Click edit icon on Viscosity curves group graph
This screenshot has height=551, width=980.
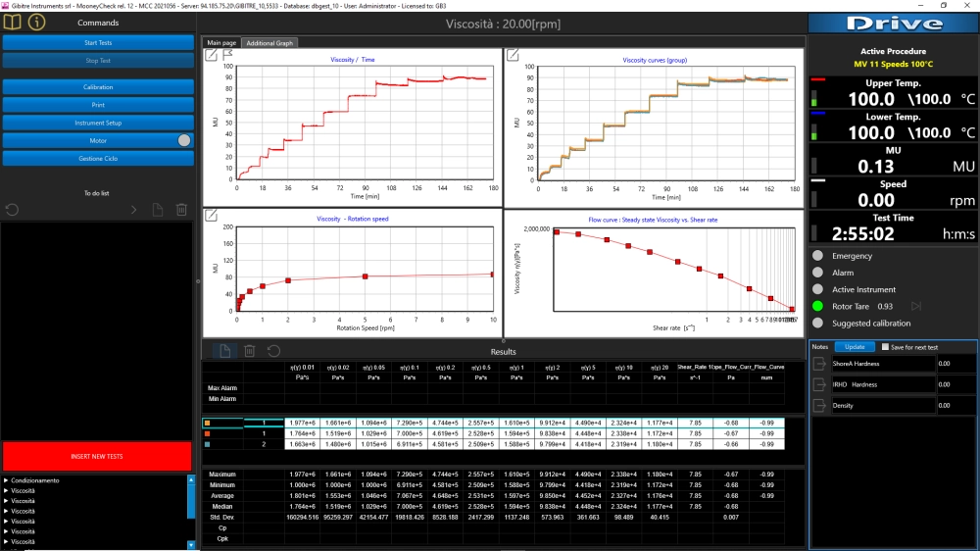coord(513,55)
